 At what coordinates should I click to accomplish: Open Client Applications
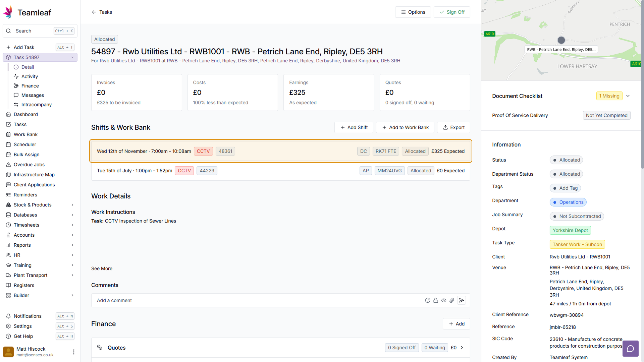coord(40,185)
